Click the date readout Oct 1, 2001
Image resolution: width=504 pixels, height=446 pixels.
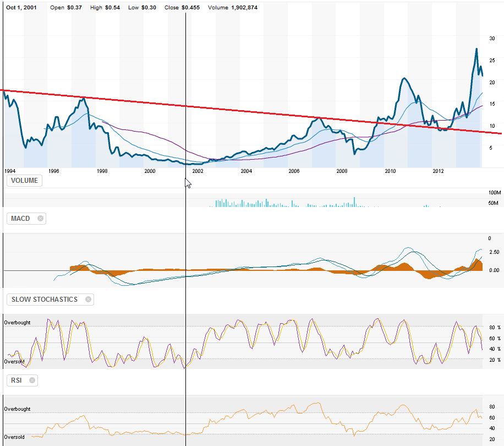point(22,8)
